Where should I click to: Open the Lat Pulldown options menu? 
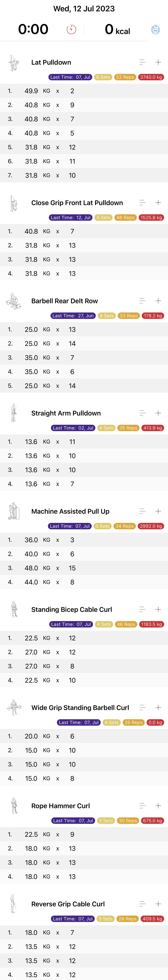tap(142, 62)
